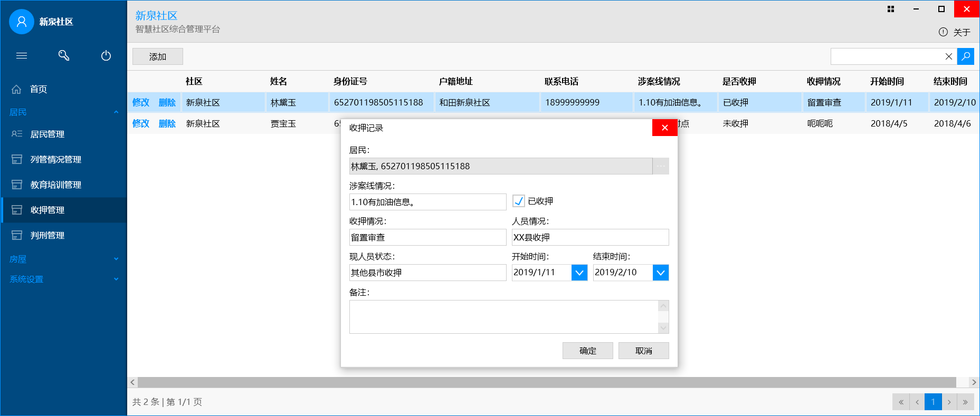Click 删除 link for 贾宝玉 row

167,123
